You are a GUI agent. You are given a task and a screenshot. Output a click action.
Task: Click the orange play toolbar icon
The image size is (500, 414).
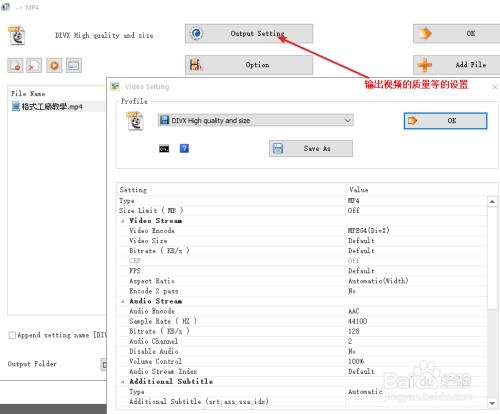(54, 65)
